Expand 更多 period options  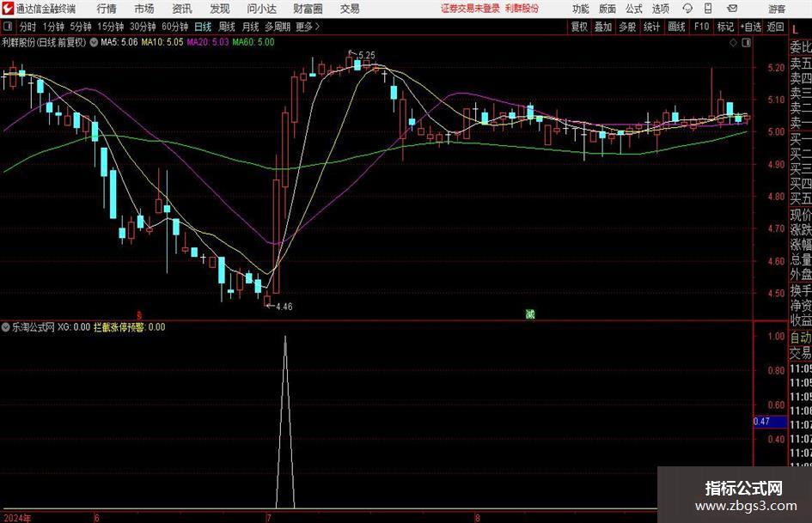pos(308,27)
